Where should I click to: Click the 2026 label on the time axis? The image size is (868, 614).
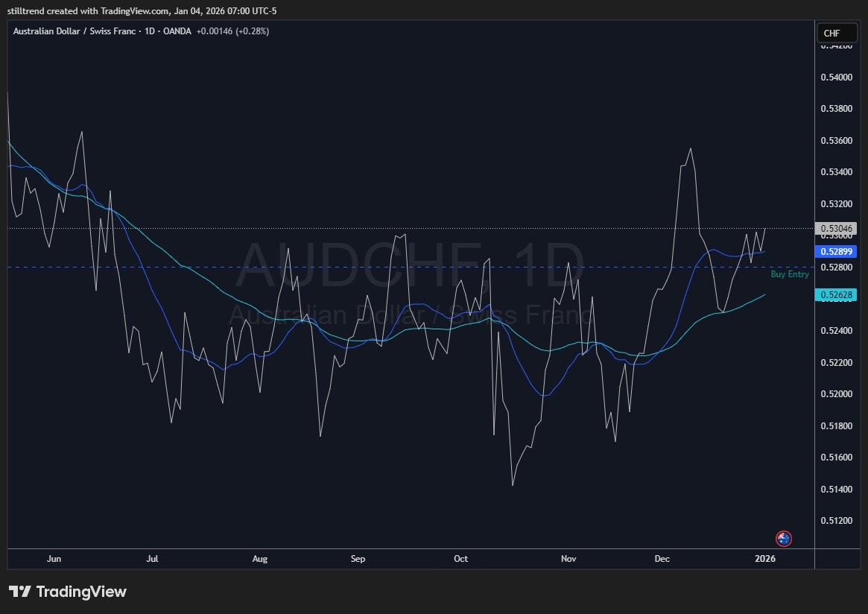pyautogui.click(x=766, y=559)
